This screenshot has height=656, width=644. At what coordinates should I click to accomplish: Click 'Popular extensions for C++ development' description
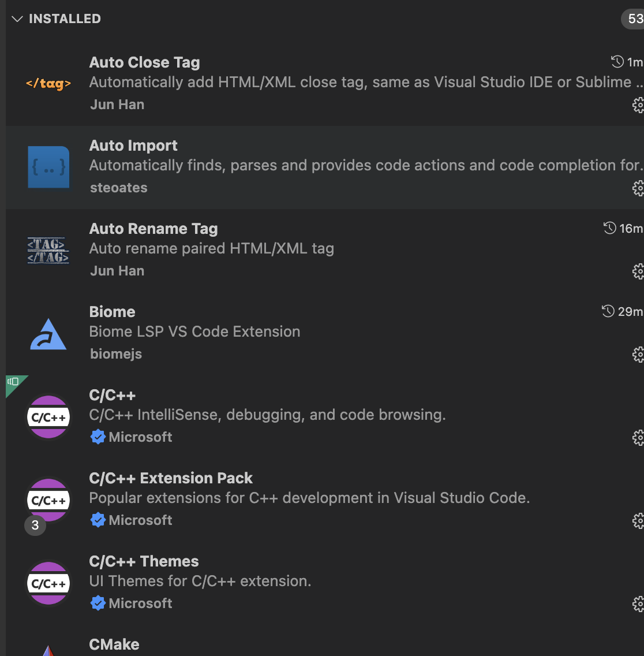pos(309,498)
